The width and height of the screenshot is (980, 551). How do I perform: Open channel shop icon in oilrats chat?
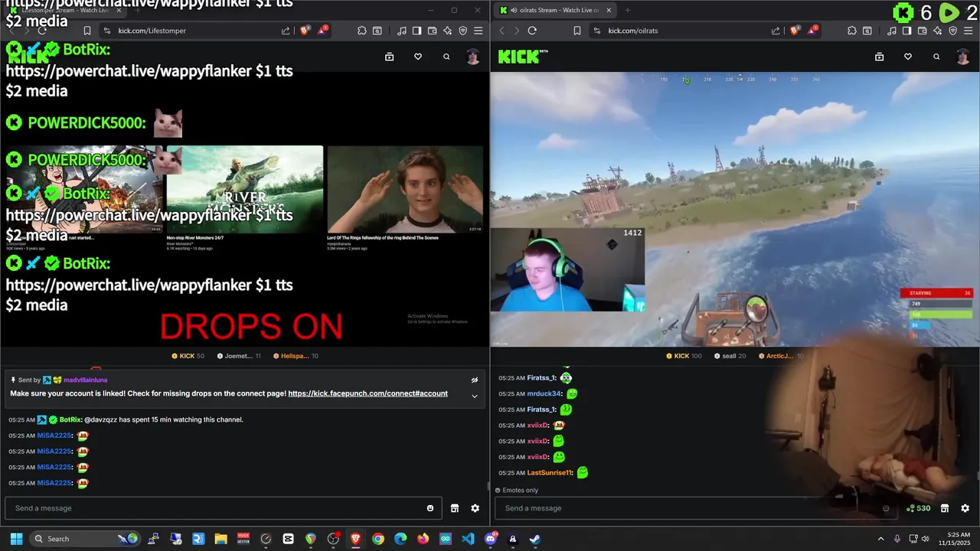pos(945,508)
